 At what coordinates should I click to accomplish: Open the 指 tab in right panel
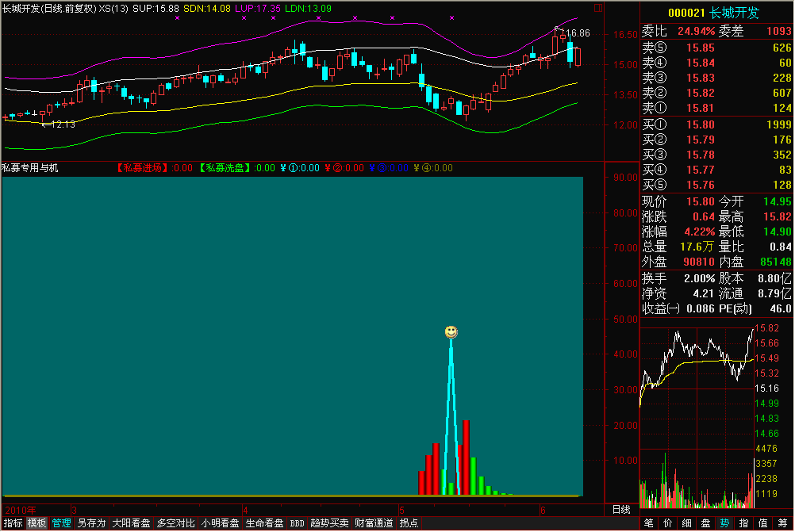[743, 522]
